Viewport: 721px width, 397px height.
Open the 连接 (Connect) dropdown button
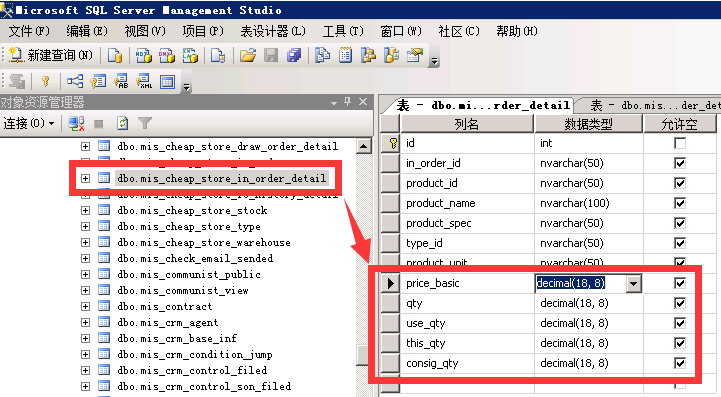tap(29, 123)
